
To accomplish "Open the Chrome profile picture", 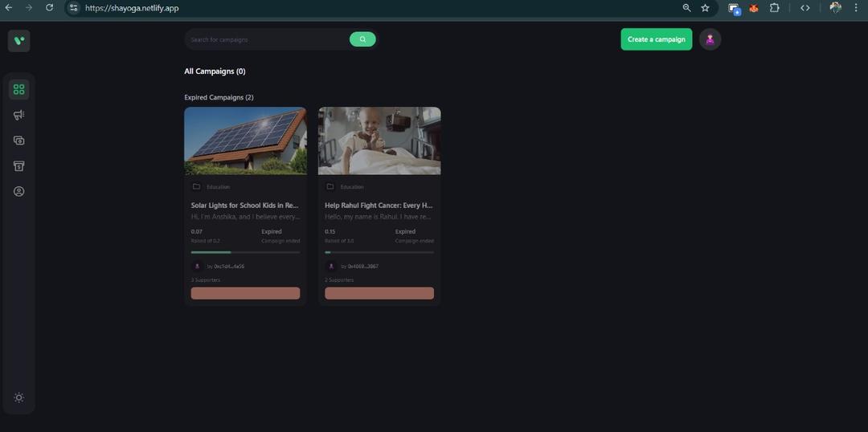I will point(835,8).
